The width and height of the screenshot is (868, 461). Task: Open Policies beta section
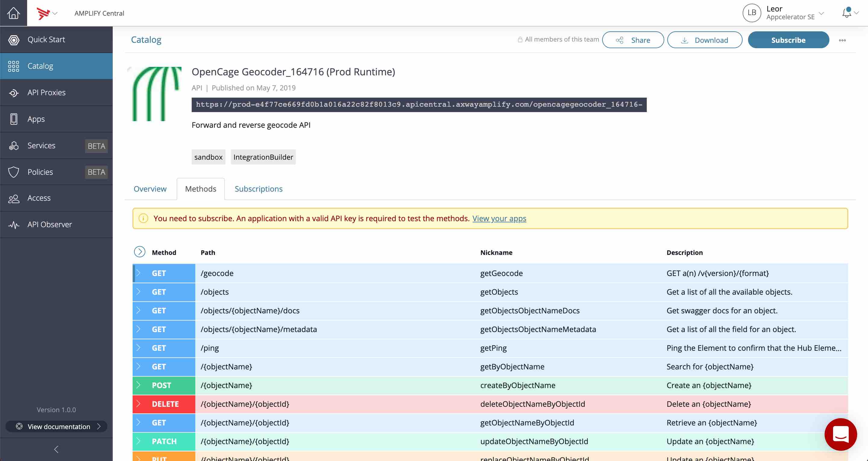(56, 172)
